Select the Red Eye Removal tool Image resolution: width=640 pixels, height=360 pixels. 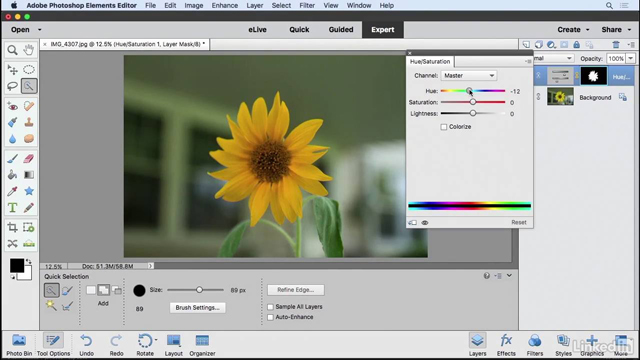tap(12, 107)
